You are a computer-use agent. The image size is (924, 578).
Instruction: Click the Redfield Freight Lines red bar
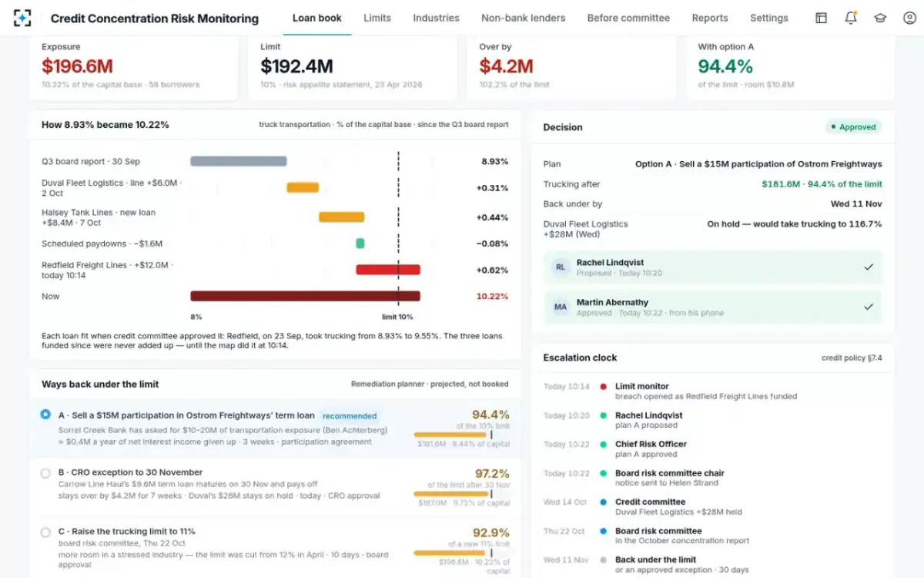[x=388, y=270]
